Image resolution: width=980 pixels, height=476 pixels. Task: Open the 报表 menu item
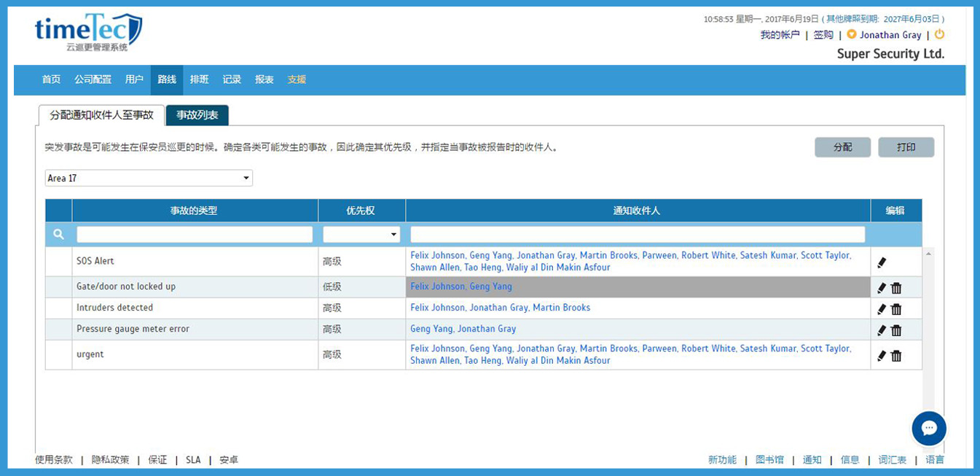tap(264, 79)
